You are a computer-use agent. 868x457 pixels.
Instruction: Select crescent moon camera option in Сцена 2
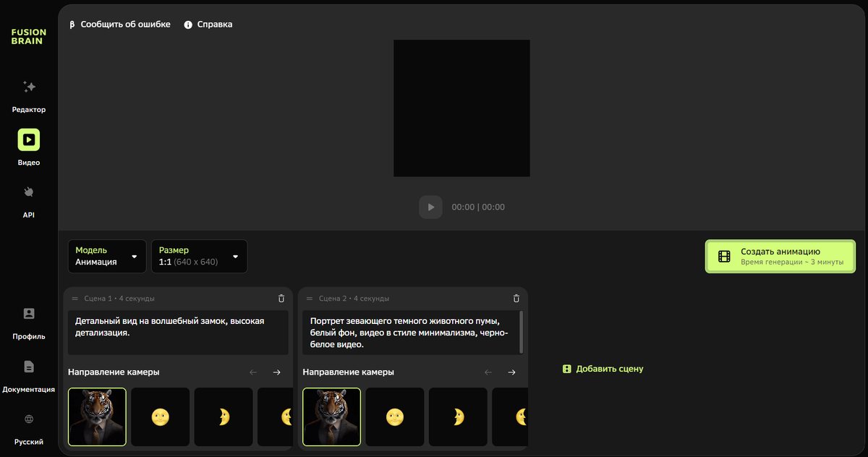(x=458, y=417)
